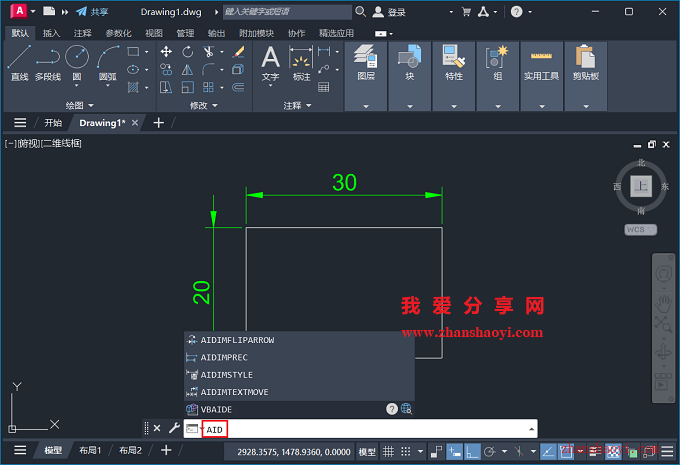
Task: Activate the Copy objects tool
Action: [x=166, y=69]
